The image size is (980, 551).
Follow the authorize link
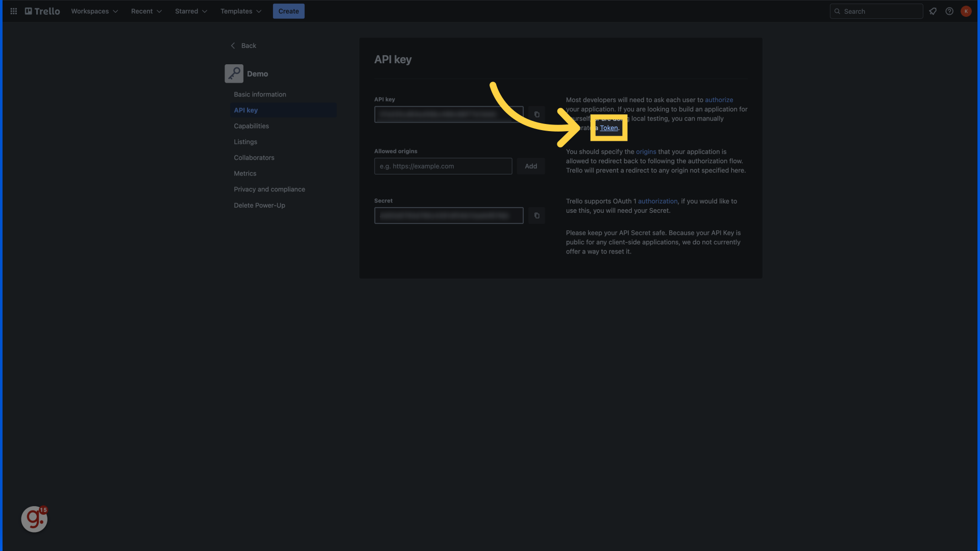click(x=719, y=100)
